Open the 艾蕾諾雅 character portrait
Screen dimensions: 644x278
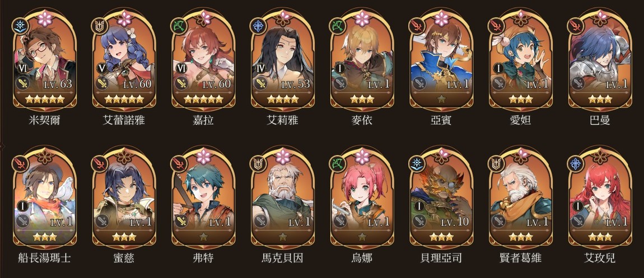tap(124, 60)
